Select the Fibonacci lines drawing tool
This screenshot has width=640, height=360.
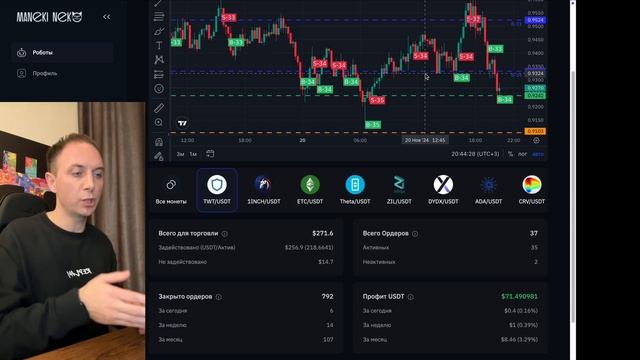pyautogui.click(x=159, y=16)
